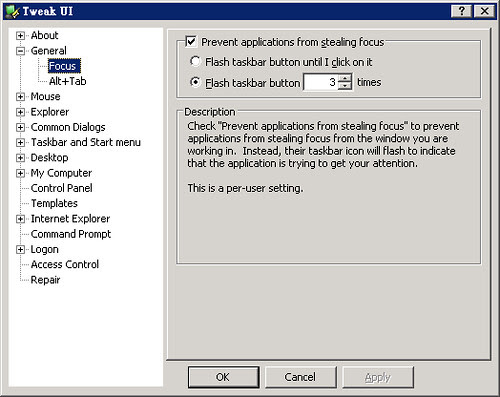Open the Alt+Tab settings item
Image resolution: width=500 pixels, height=397 pixels.
click(68, 81)
